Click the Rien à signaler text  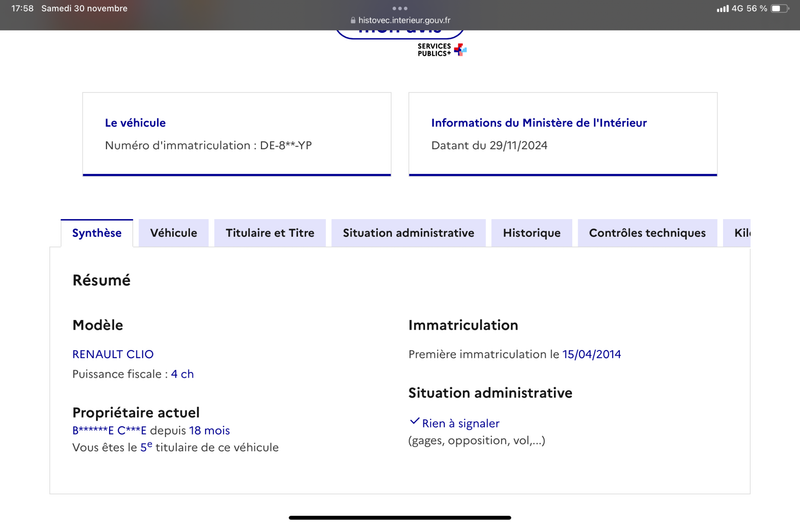pyautogui.click(x=461, y=423)
